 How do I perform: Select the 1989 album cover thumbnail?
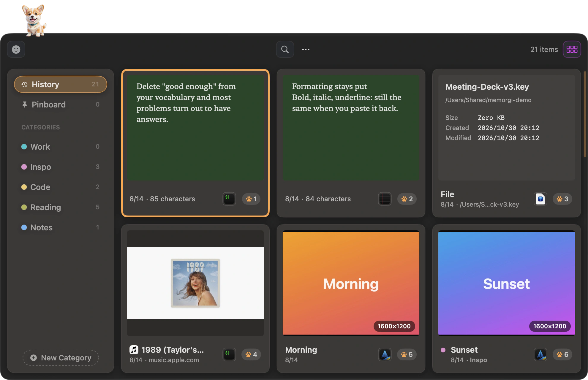[195, 283]
